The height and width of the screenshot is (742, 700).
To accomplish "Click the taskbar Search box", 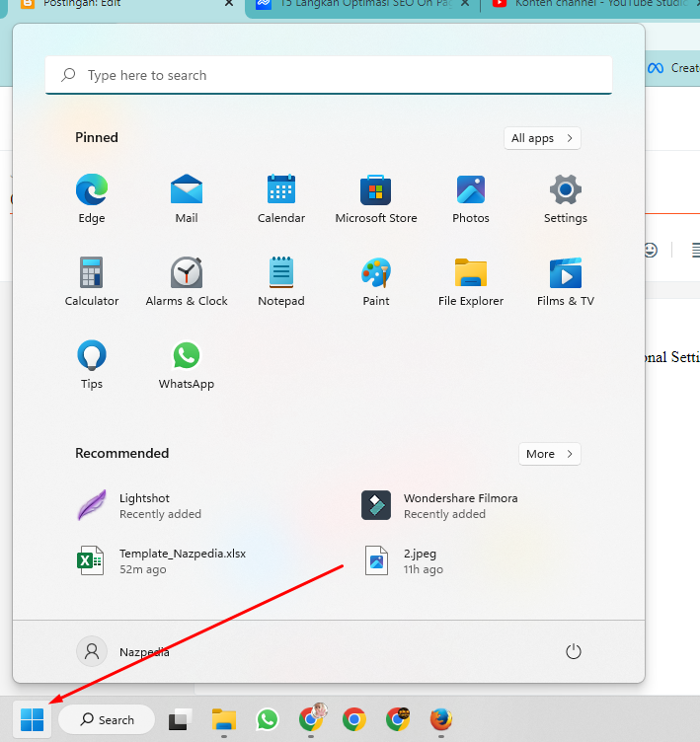I will (107, 719).
